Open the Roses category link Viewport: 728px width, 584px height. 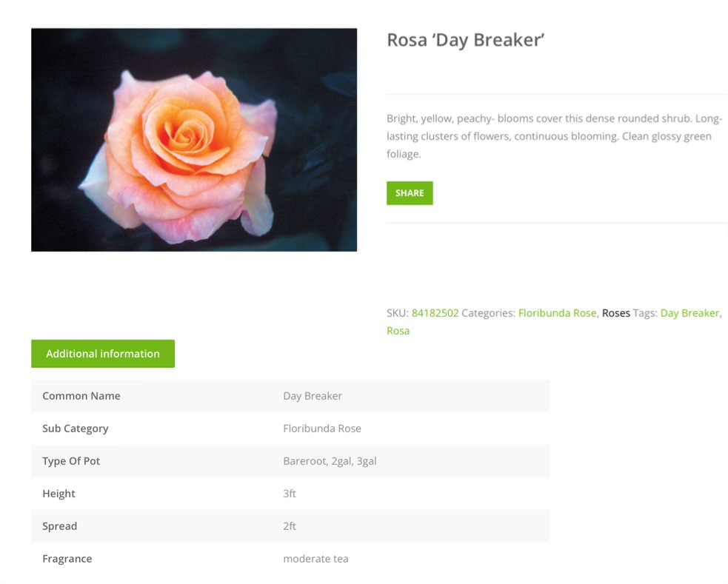[x=615, y=313]
